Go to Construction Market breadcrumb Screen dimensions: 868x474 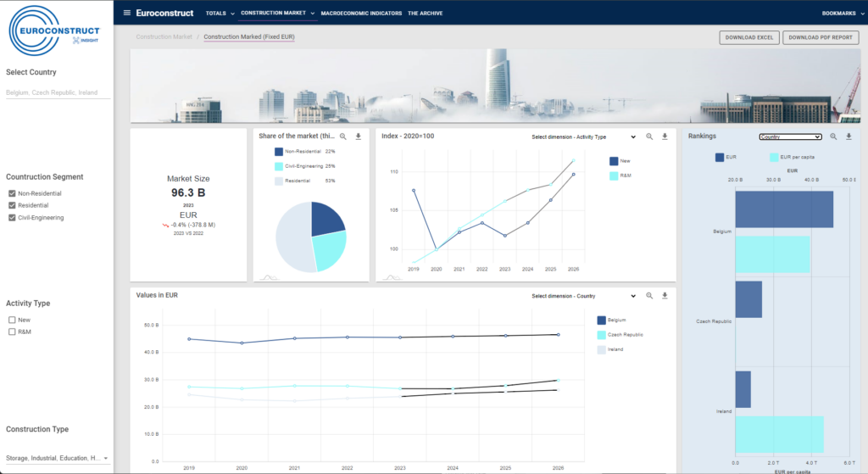(x=164, y=36)
